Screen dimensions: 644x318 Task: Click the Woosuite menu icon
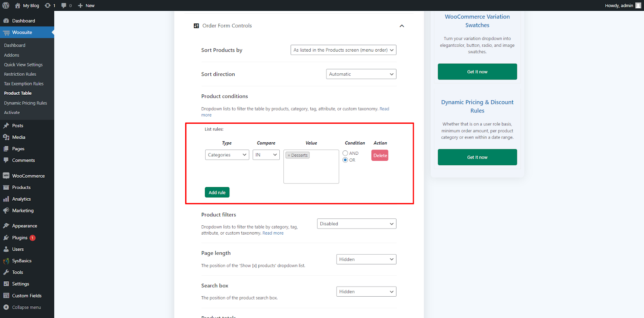6,32
